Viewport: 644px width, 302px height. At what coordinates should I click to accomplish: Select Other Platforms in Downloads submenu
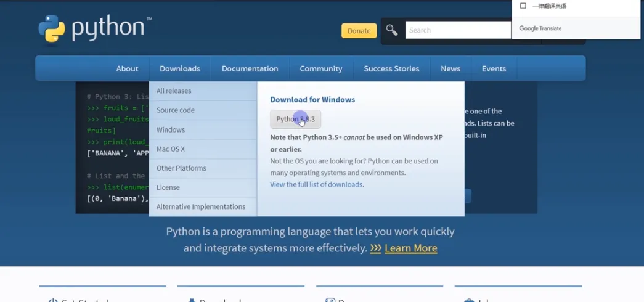[x=203, y=168]
